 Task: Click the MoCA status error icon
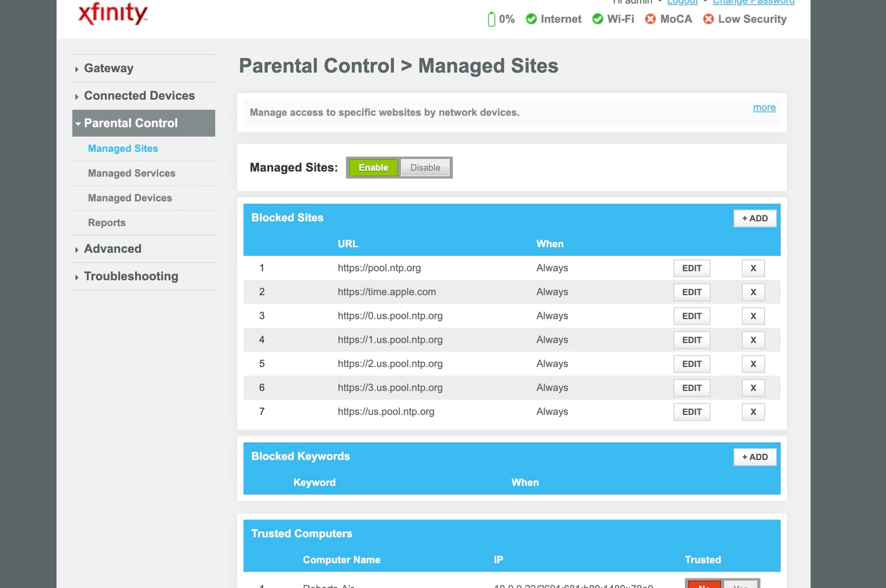pyautogui.click(x=650, y=19)
